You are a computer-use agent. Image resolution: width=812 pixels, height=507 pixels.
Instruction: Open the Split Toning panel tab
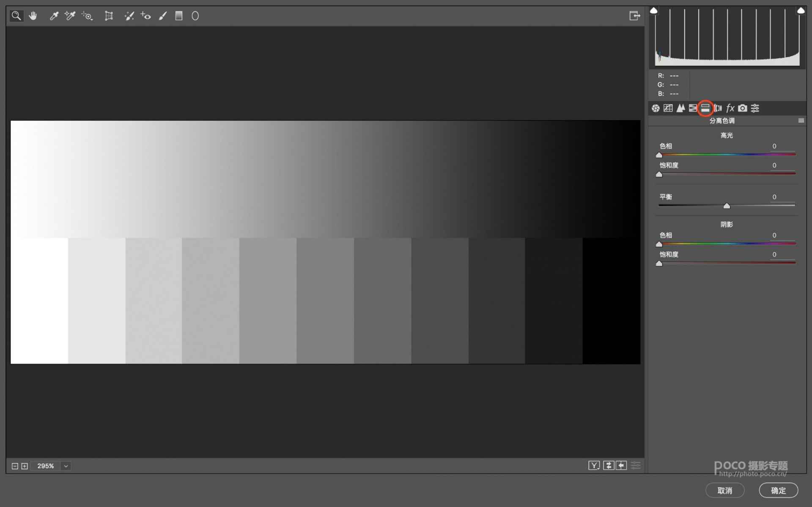pyautogui.click(x=705, y=108)
